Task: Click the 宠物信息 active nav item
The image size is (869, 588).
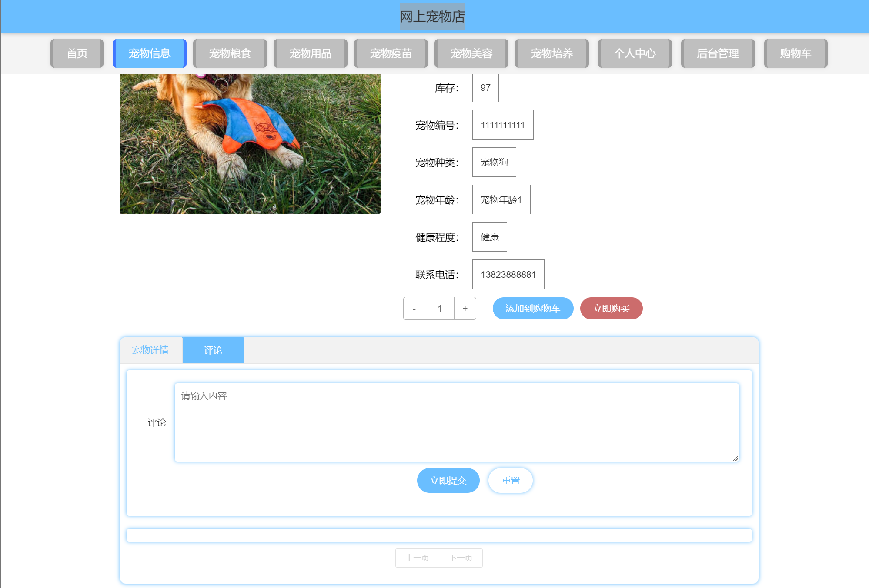Action: pyautogui.click(x=149, y=53)
